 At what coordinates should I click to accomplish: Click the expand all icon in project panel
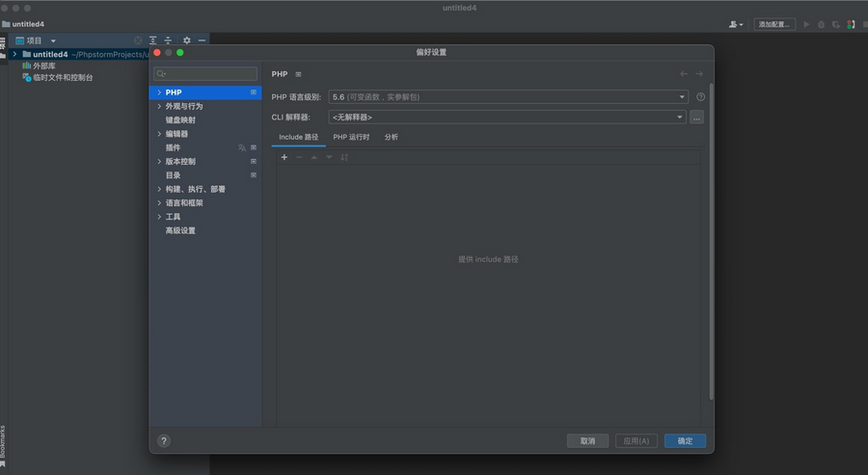point(152,40)
